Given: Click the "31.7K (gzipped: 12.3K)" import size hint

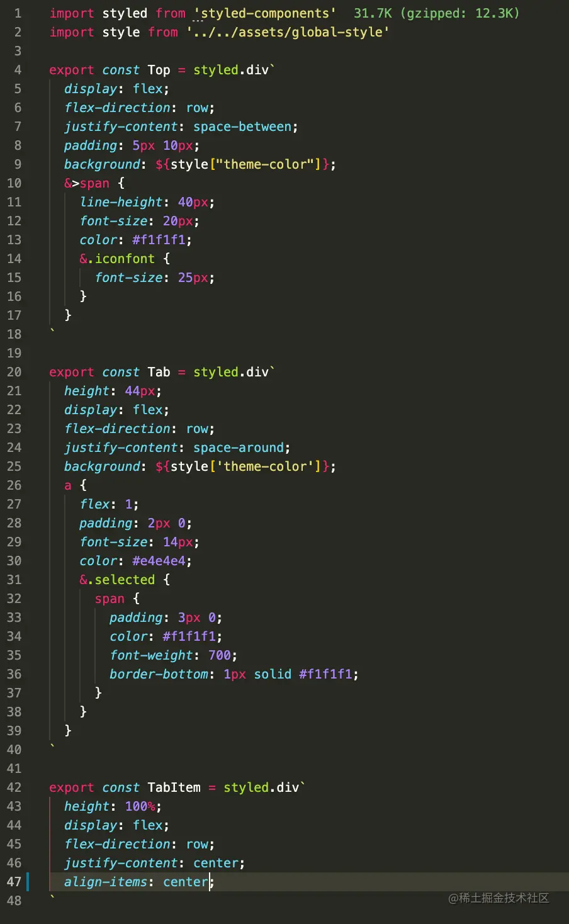Looking at the screenshot, I should click(437, 13).
